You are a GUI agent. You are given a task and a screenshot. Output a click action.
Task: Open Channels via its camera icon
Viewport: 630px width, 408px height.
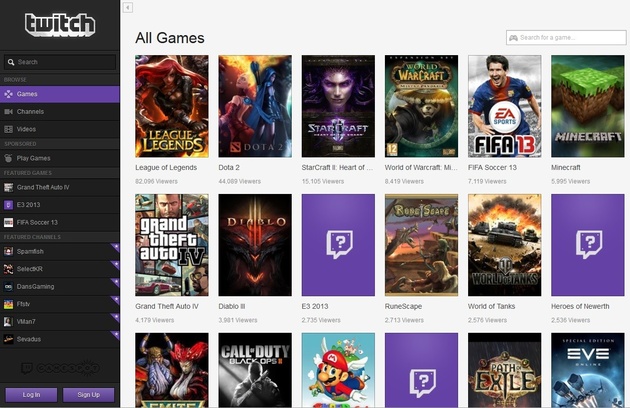(8, 112)
